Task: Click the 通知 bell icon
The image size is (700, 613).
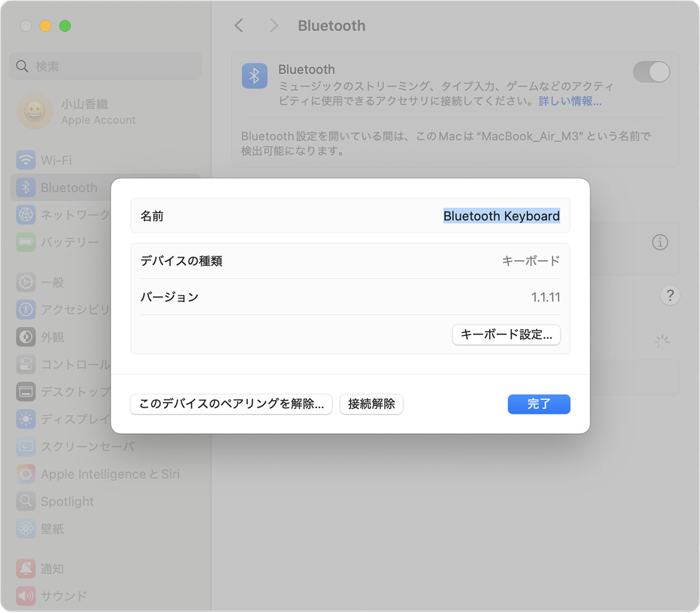Action: point(26,569)
